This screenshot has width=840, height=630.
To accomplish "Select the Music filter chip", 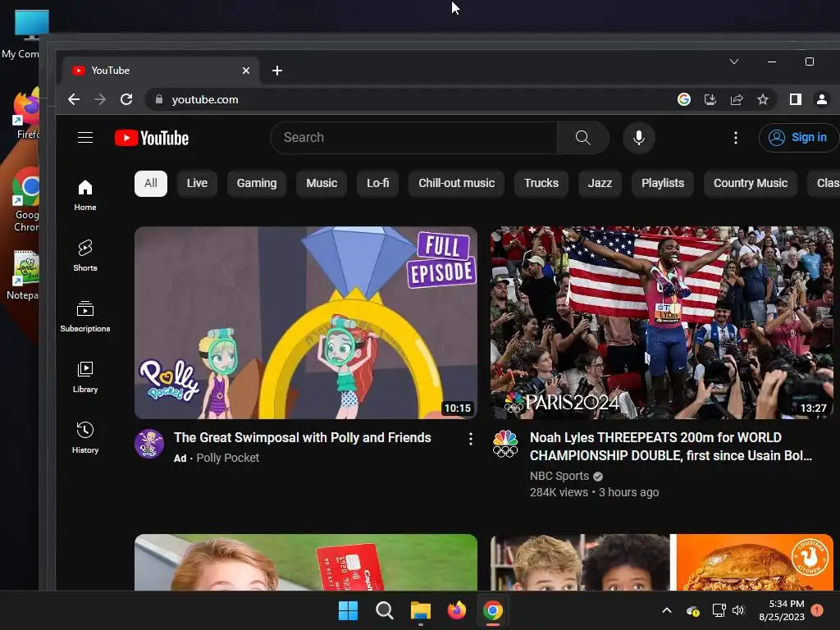I will (322, 183).
